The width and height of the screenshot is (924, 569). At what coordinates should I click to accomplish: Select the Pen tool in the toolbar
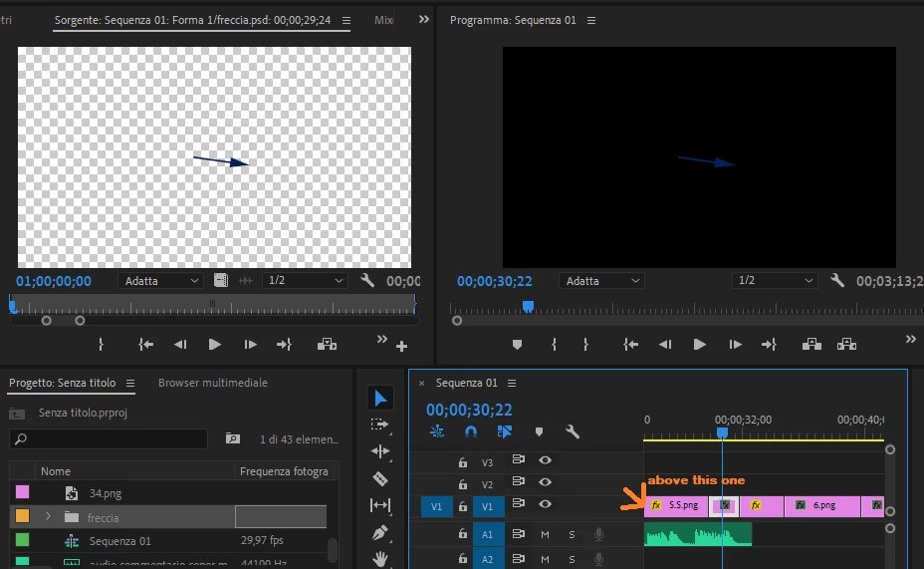point(380,532)
